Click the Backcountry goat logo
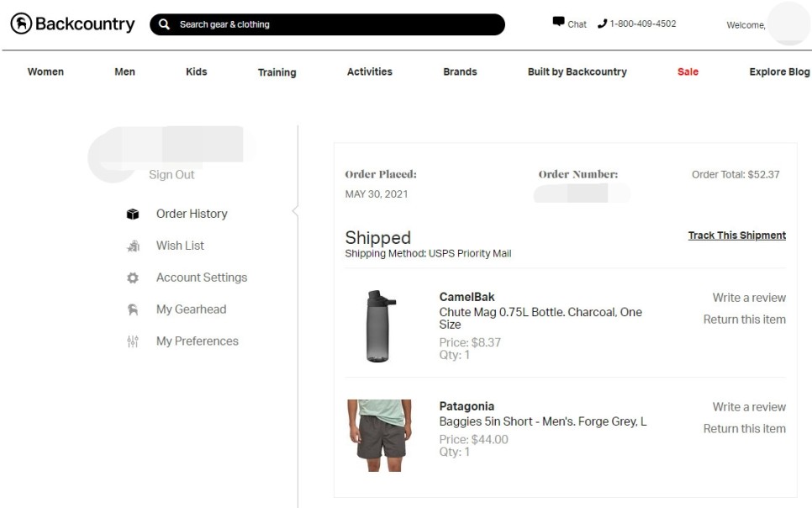 pyautogui.click(x=21, y=24)
